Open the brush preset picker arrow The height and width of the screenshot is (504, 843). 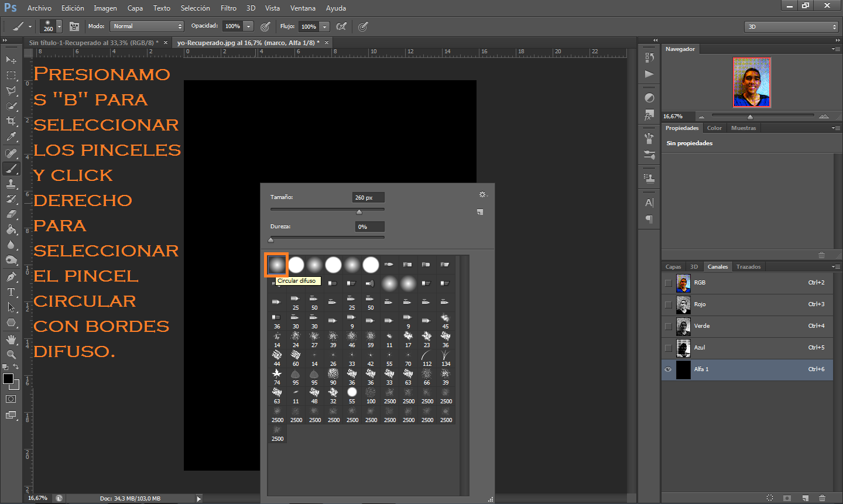pyautogui.click(x=59, y=27)
